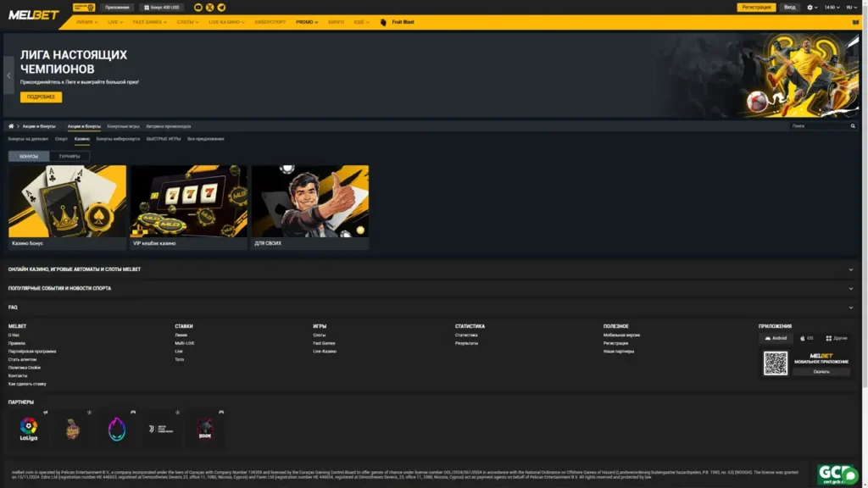Open the Melbet logo home link

pos(33,15)
